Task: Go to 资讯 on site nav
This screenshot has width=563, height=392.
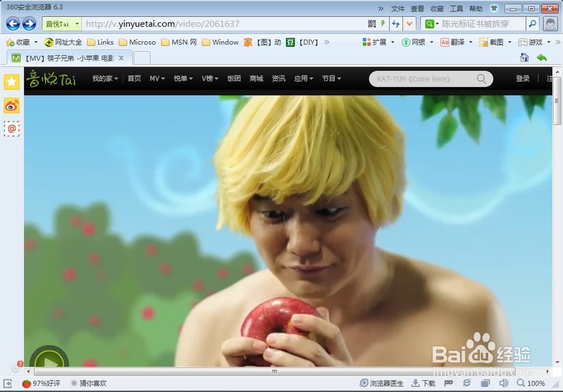Action: [x=279, y=78]
